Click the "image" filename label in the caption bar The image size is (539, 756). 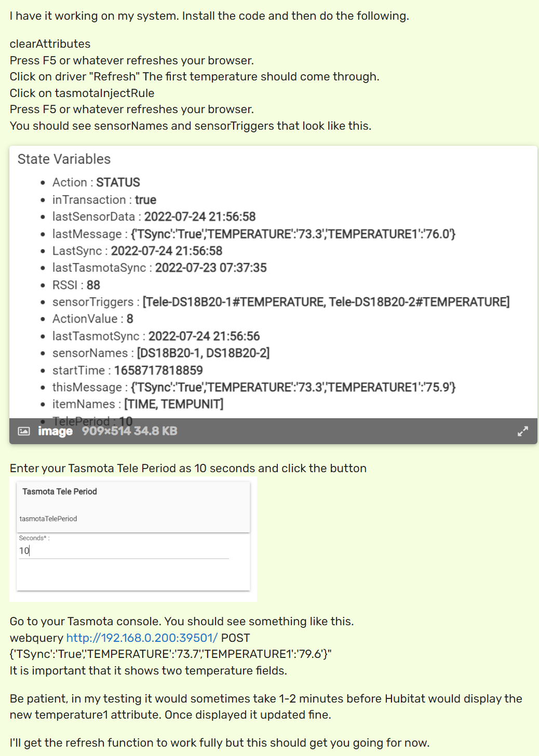[55, 431]
